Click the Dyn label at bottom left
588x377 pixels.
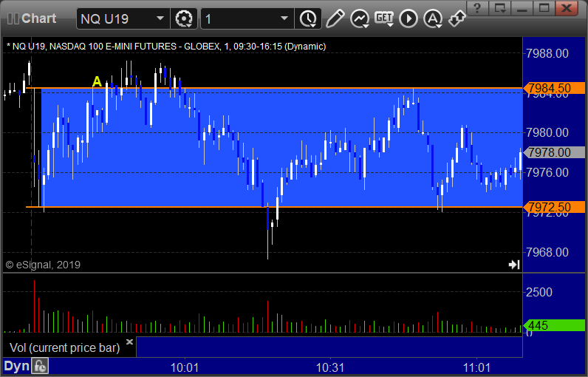pyautogui.click(x=16, y=366)
